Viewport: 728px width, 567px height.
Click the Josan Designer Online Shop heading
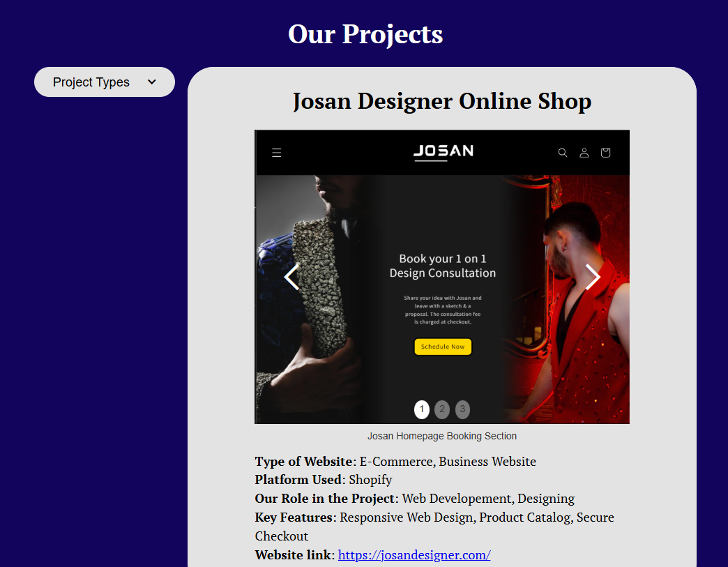click(442, 100)
